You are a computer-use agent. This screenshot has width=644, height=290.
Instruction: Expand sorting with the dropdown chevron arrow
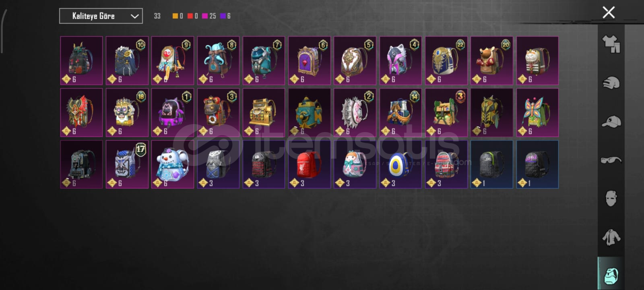coord(134,16)
